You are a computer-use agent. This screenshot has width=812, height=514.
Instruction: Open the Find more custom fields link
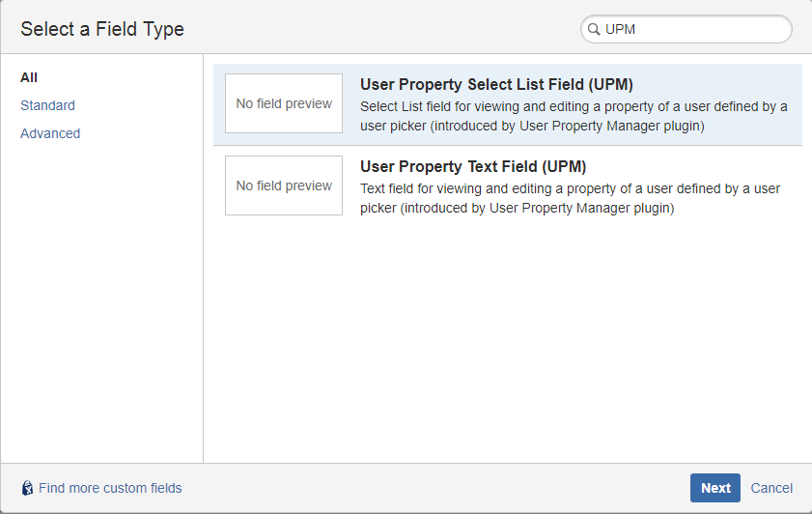[110, 488]
